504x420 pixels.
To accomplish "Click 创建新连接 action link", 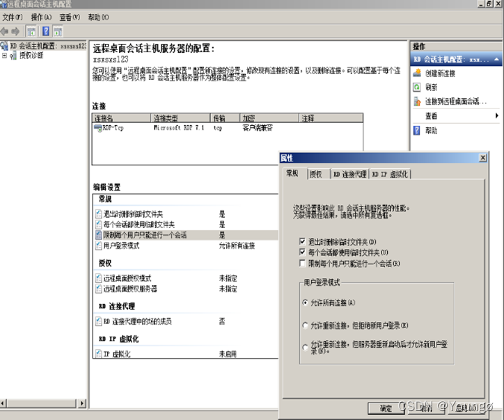I will point(440,74).
